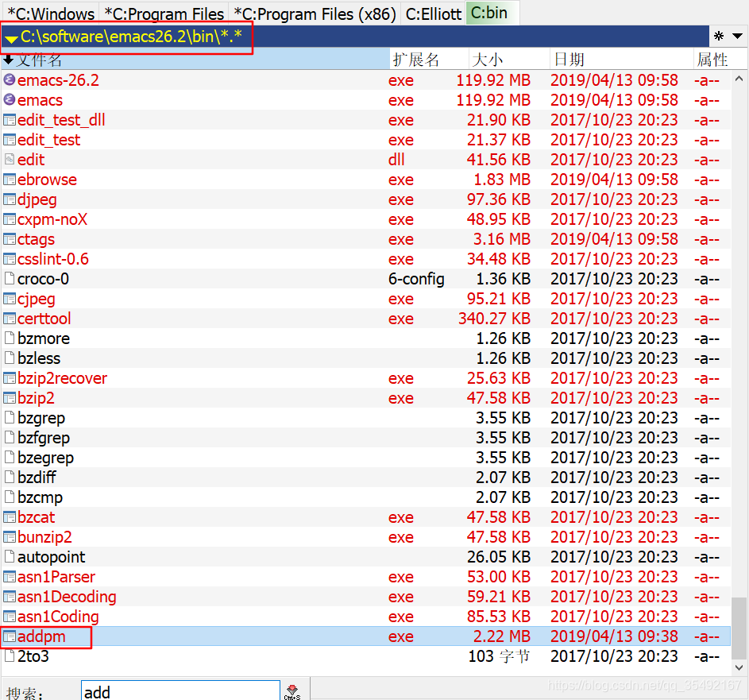Switch to the *C:Windows tab
749x700 pixels.
tap(50, 14)
